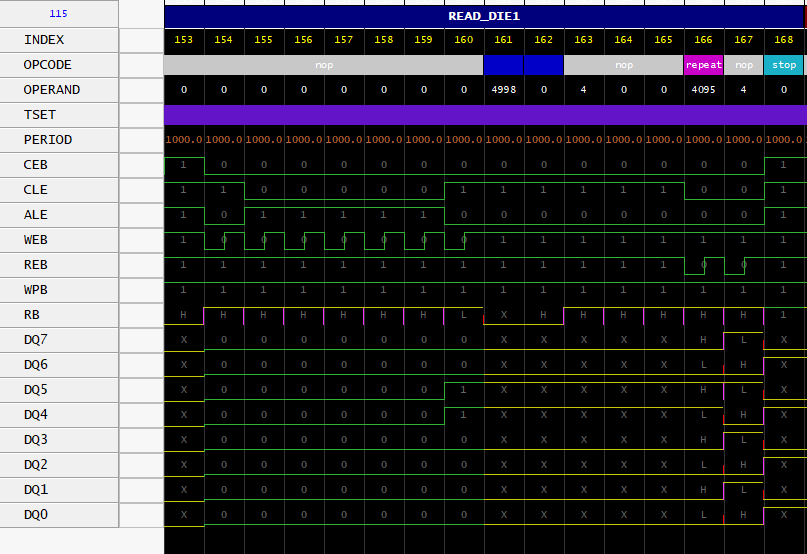Image resolution: width=807 pixels, height=554 pixels.
Task: Select index column 158
Action: [x=384, y=40]
